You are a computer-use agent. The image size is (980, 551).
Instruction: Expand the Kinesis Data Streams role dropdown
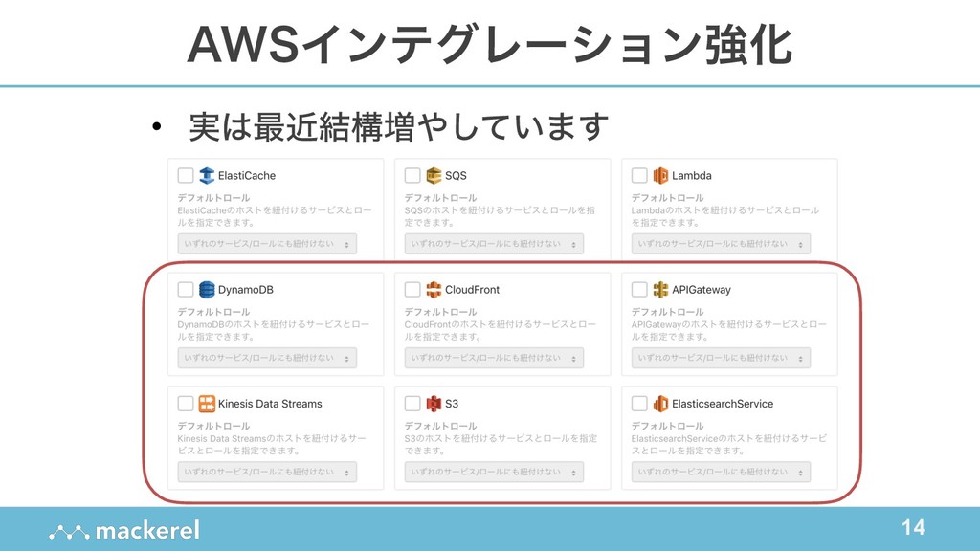[268, 473]
